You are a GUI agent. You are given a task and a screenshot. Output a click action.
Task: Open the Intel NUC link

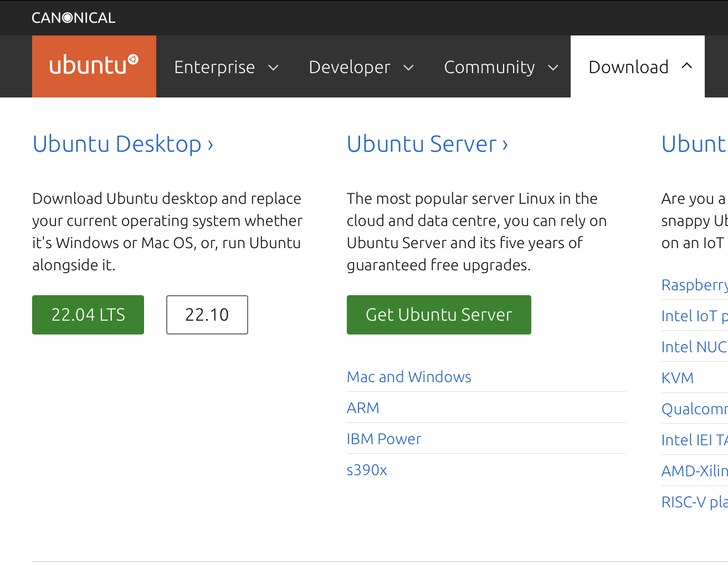[x=694, y=347]
